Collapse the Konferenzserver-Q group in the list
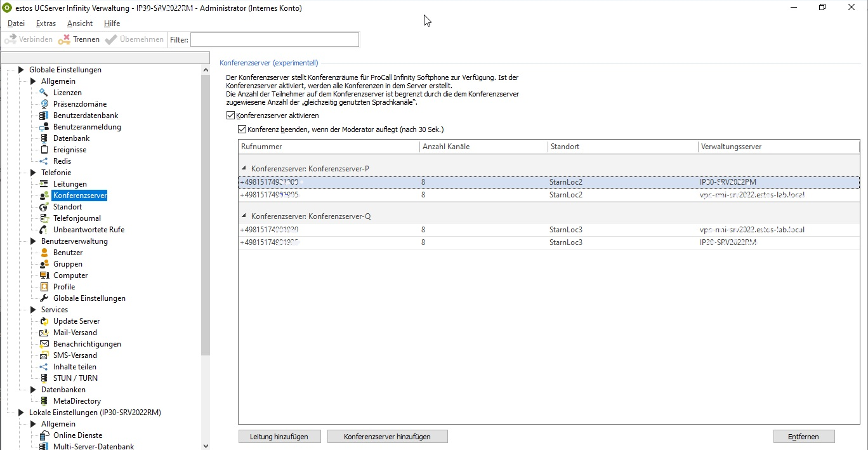This screenshot has height=450, width=868. 244,216
